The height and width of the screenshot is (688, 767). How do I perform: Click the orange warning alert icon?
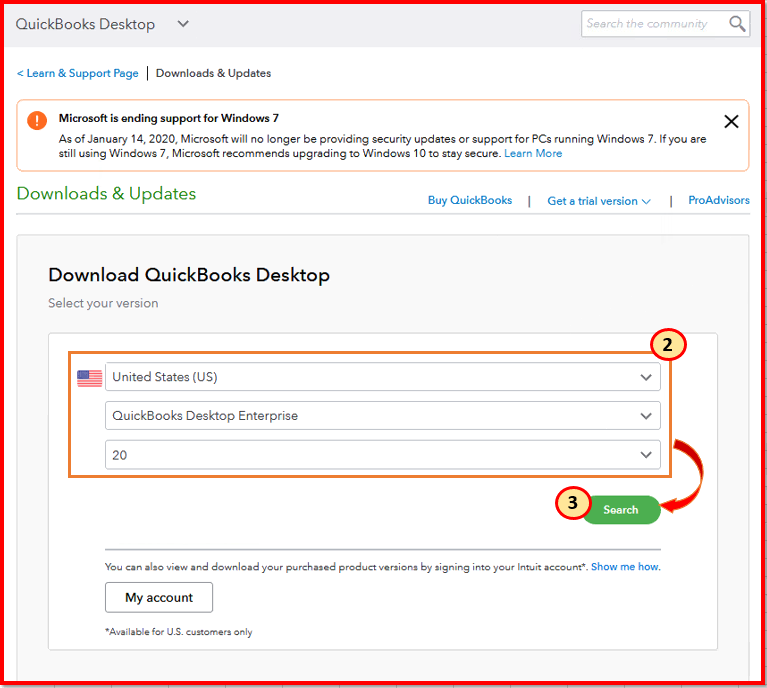coord(37,120)
